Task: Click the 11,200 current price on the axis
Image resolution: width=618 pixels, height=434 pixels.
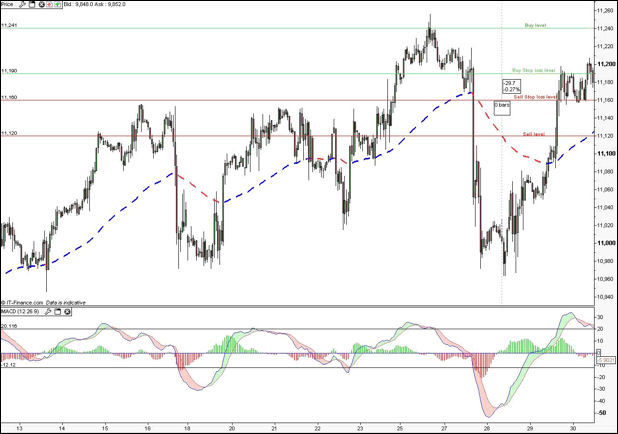Action: click(603, 63)
